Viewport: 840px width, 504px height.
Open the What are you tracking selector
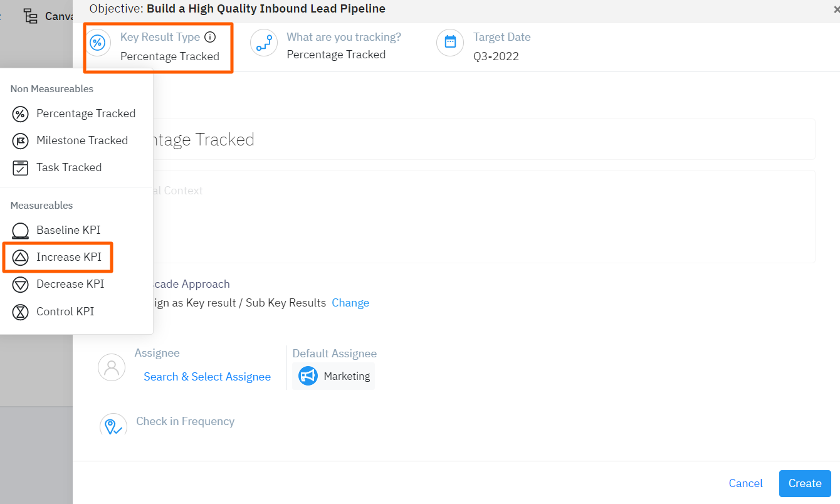(336, 55)
